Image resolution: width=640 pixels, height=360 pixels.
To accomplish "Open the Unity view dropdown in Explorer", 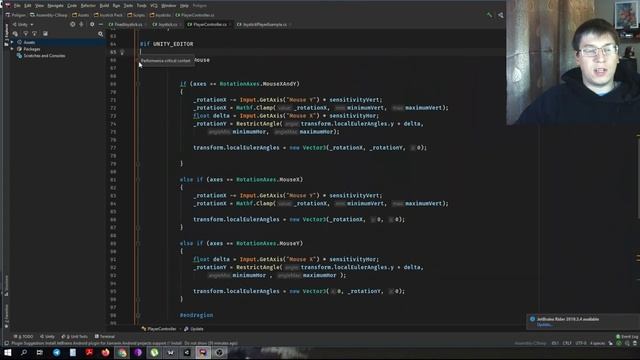I will tap(23, 24).
